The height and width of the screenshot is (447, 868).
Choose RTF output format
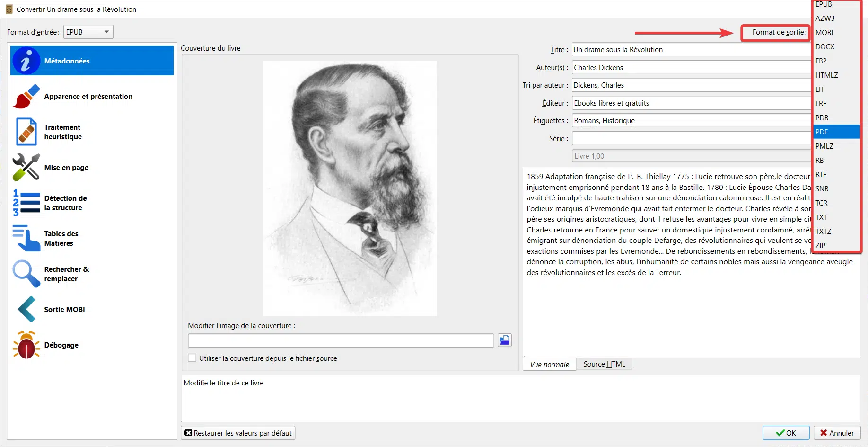pos(836,175)
